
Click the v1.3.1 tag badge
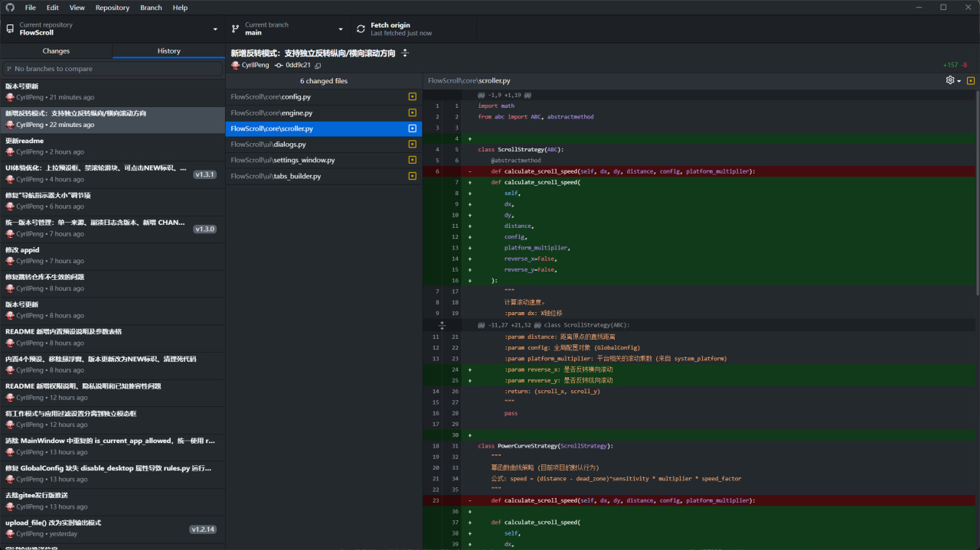pyautogui.click(x=204, y=174)
